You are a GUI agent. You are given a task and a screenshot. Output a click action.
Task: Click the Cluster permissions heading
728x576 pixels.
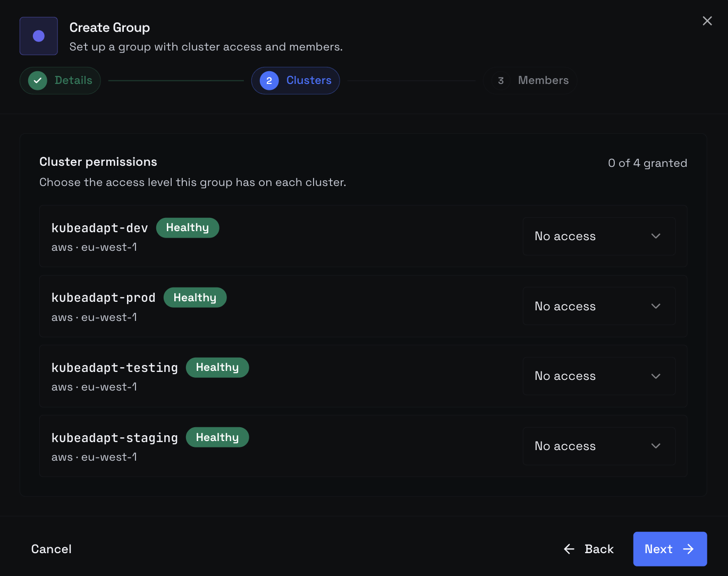(98, 162)
